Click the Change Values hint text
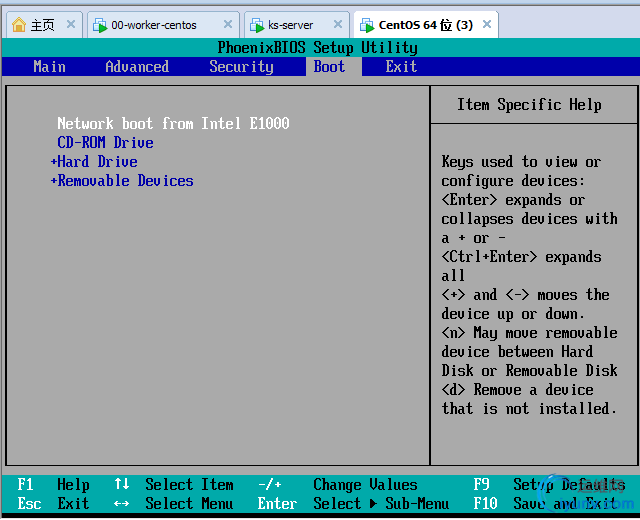Image resolution: width=640 pixels, height=520 pixels. point(365,484)
